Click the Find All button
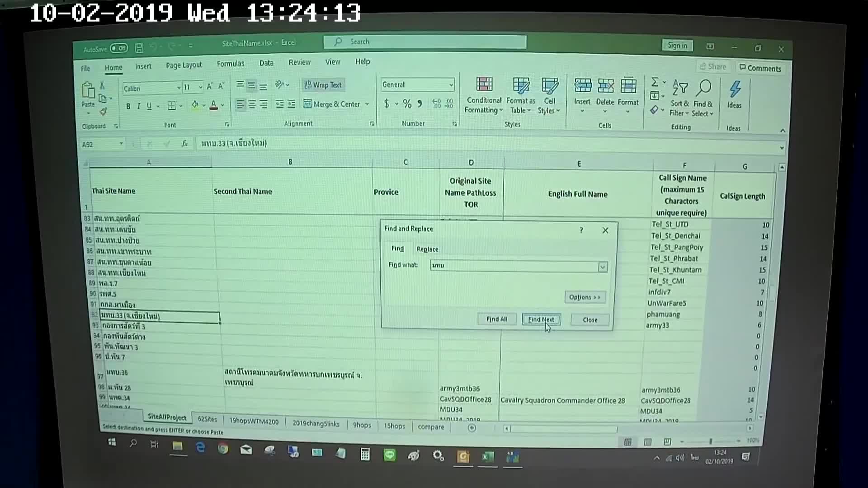Image resolution: width=868 pixels, height=488 pixels. click(x=496, y=319)
